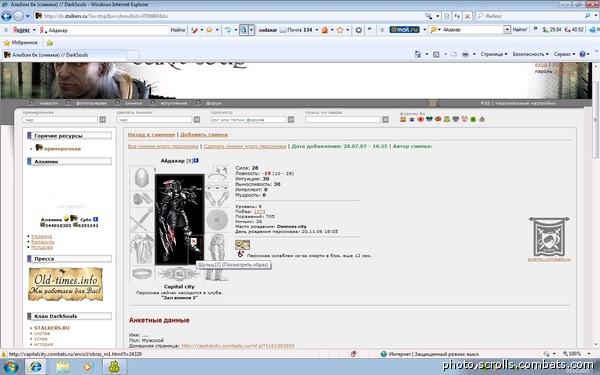Click the victories count 1373 link
The height and width of the screenshot is (375, 600).
(x=259, y=211)
